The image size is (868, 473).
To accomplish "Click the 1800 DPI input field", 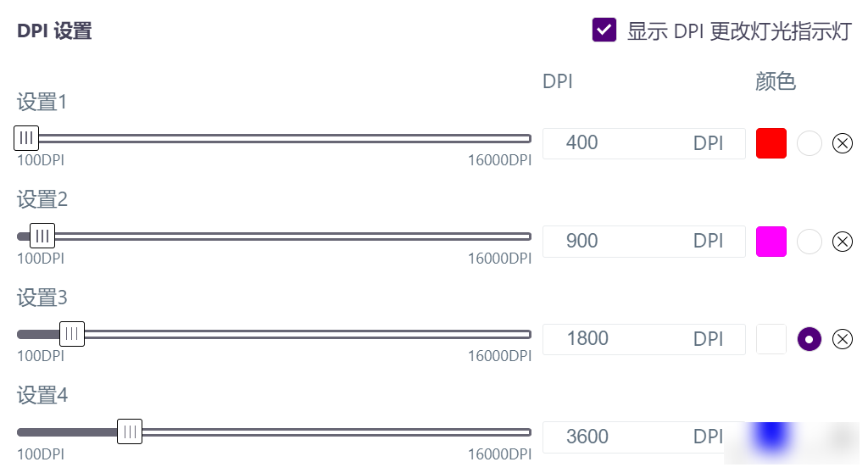I will click(x=644, y=339).
